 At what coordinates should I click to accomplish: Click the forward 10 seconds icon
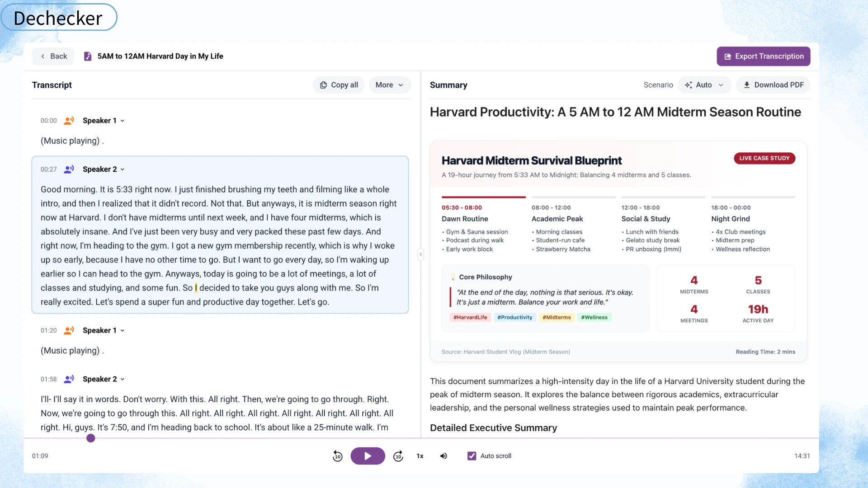[398, 456]
